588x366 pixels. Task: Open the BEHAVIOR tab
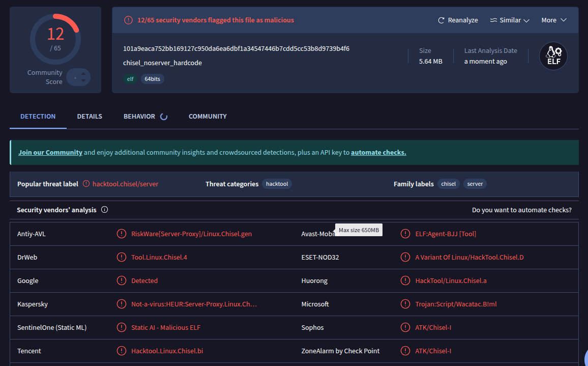pyautogui.click(x=139, y=117)
